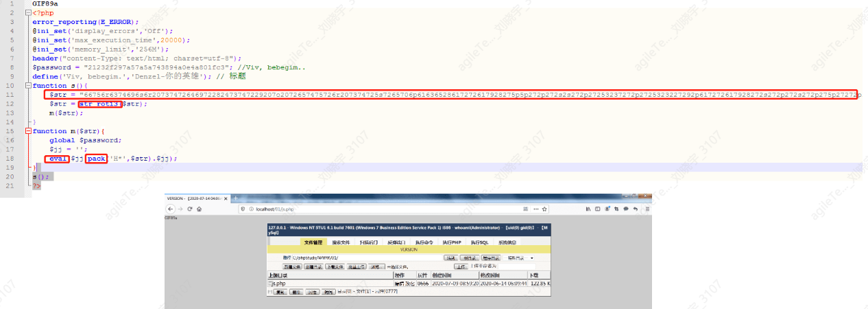Open the 文件管理 tab in webshell
Viewport: 868px width, 309px height.
313,242
